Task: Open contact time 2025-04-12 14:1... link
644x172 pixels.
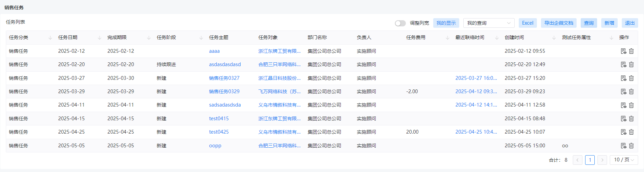Action: pos(476,105)
